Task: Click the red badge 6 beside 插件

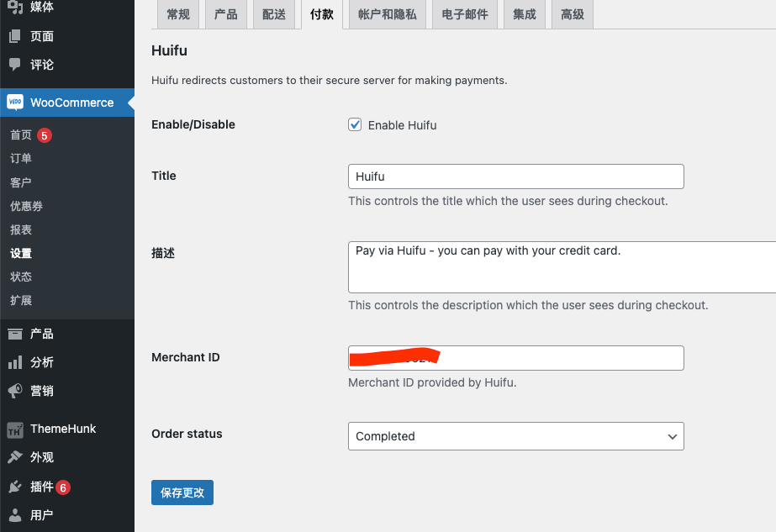Action: click(63, 487)
